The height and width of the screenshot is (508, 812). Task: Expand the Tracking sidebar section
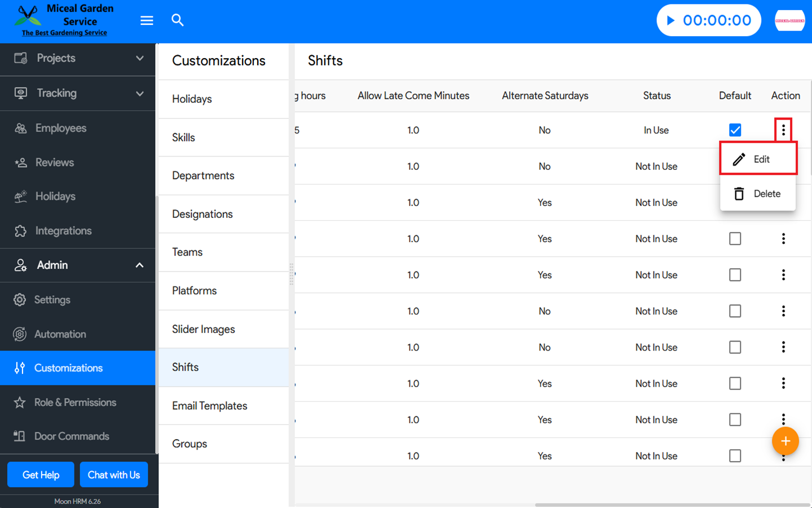coord(139,93)
